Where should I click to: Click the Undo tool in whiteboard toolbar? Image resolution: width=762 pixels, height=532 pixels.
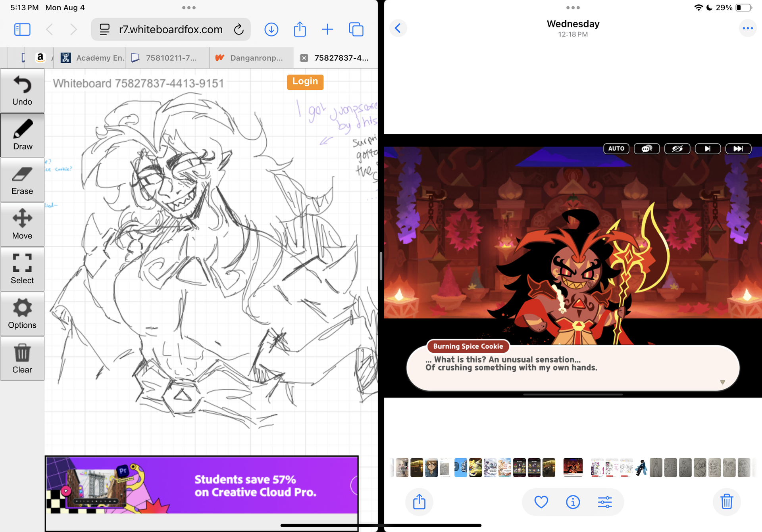(22, 91)
